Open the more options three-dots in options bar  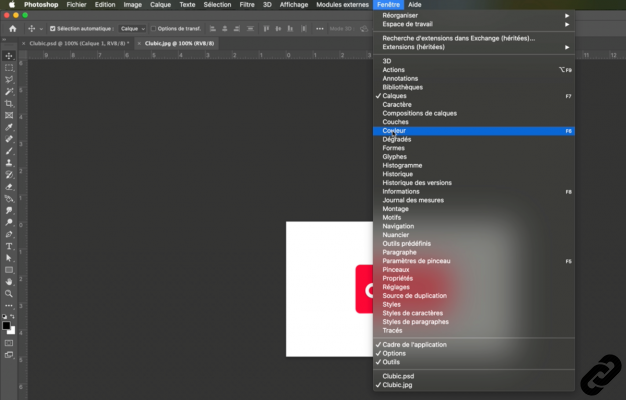[x=319, y=29]
